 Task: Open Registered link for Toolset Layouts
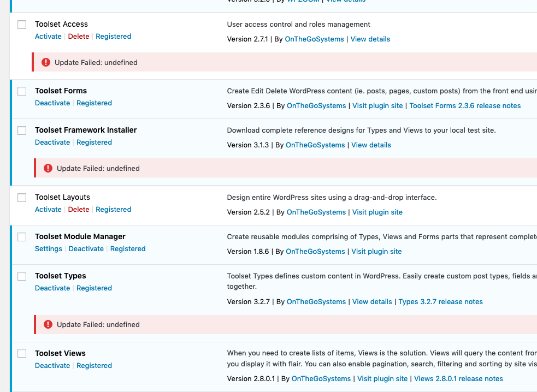114,210
